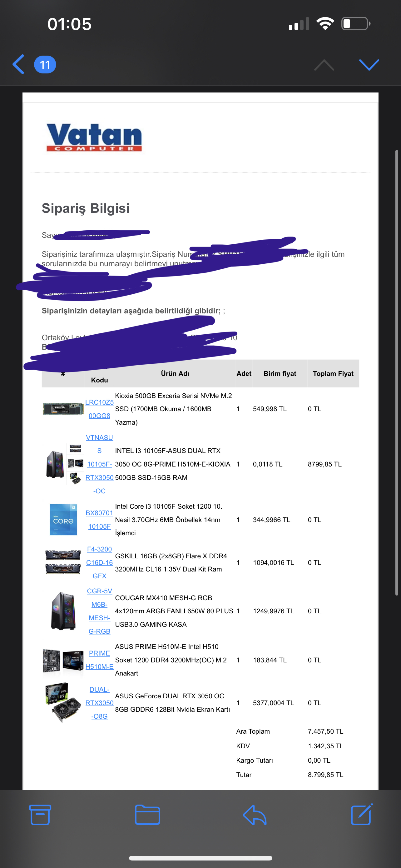Screen dimensions: 401x868
Task: Open the DUAL-RTX3050-O8G graphics card link
Action: coord(99,702)
